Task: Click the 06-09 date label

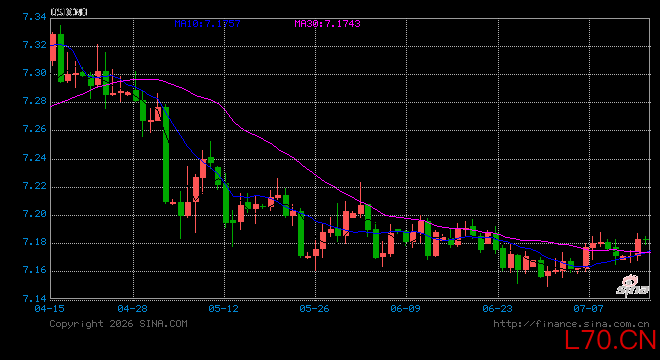Action: tap(405, 309)
